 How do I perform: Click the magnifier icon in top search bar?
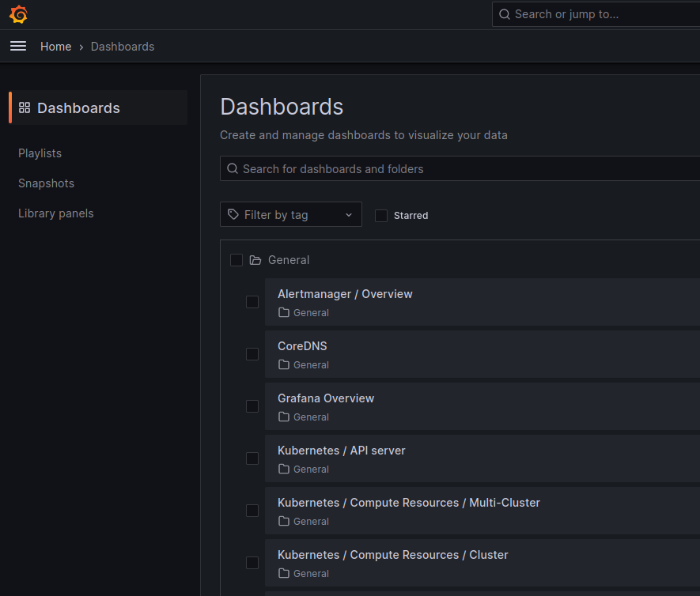[x=504, y=14]
